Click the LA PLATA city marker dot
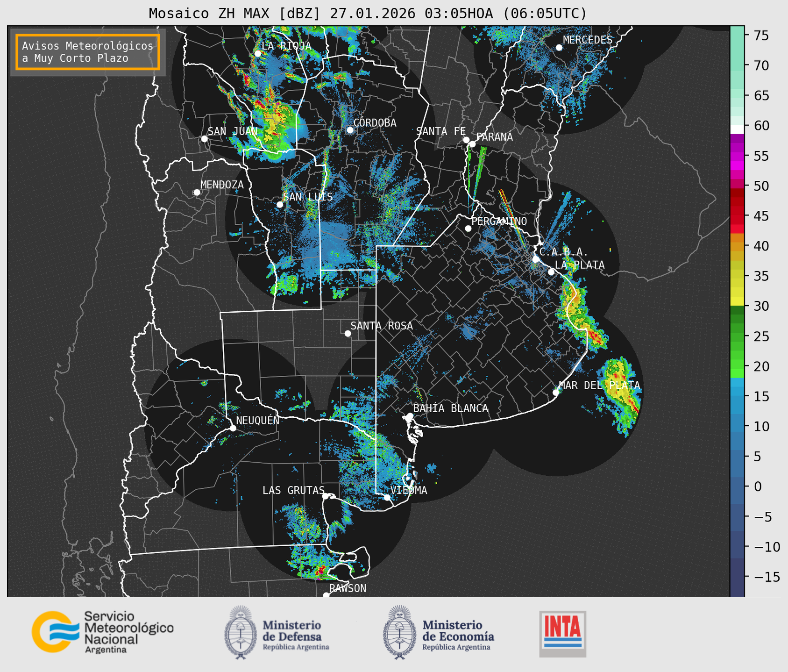 point(551,272)
